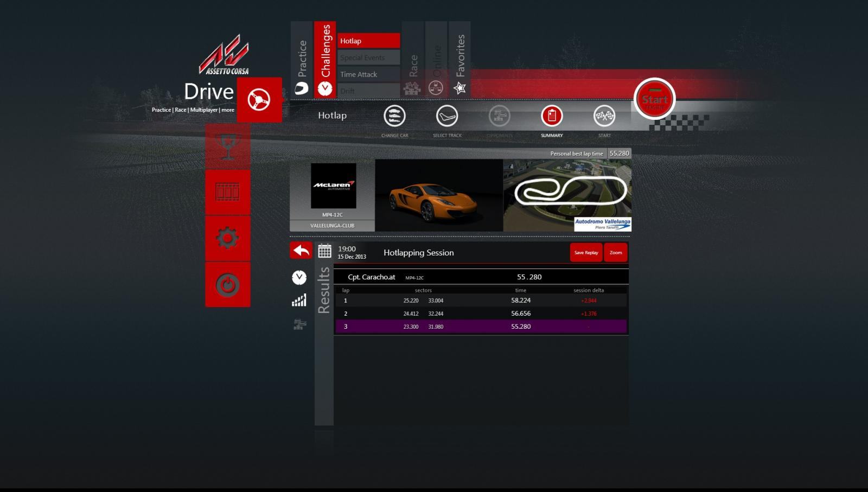Open the grid showroom tile
Viewport: 868px width, 492px height.
[228, 192]
